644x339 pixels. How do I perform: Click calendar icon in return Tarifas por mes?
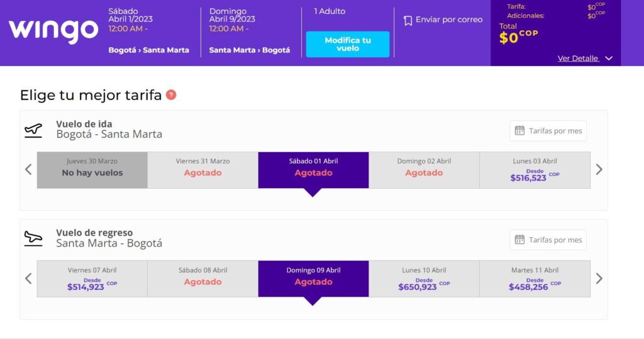click(519, 240)
